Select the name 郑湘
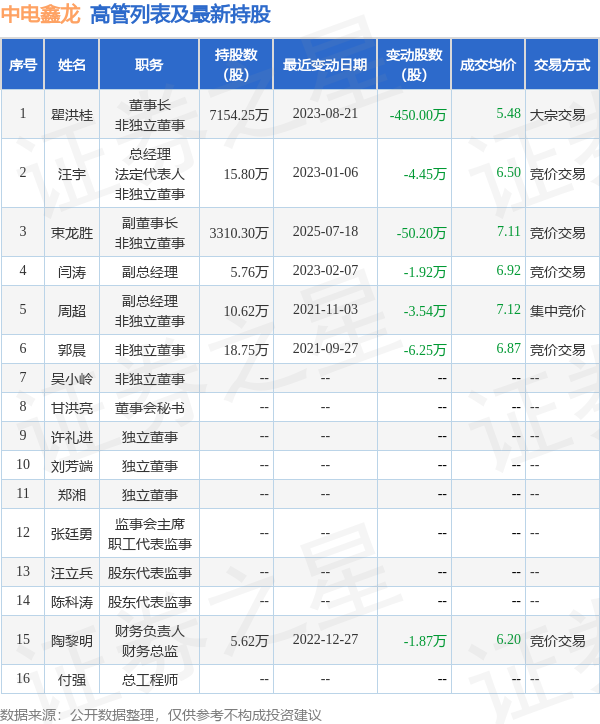600x724 pixels. tap(72, 495)
